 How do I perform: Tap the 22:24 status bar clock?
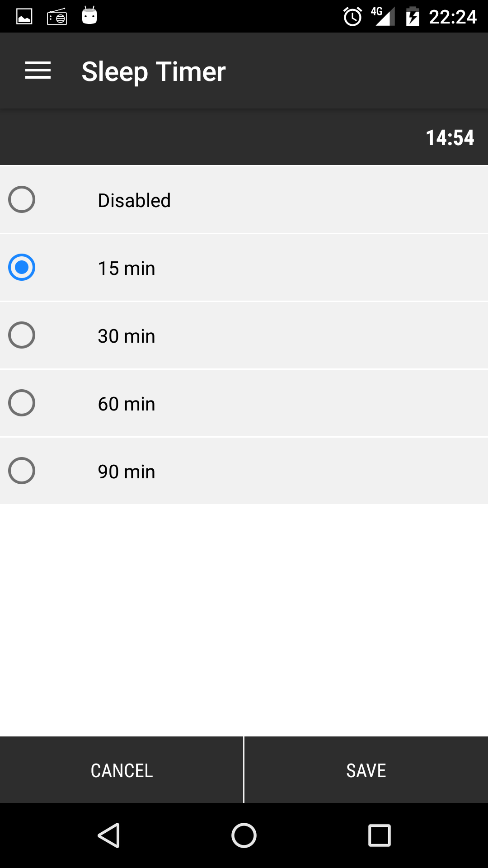[x=453, y=17]
